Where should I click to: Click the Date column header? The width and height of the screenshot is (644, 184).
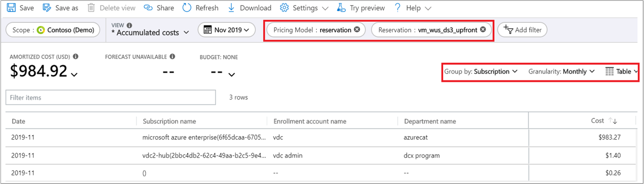(18, 121)
